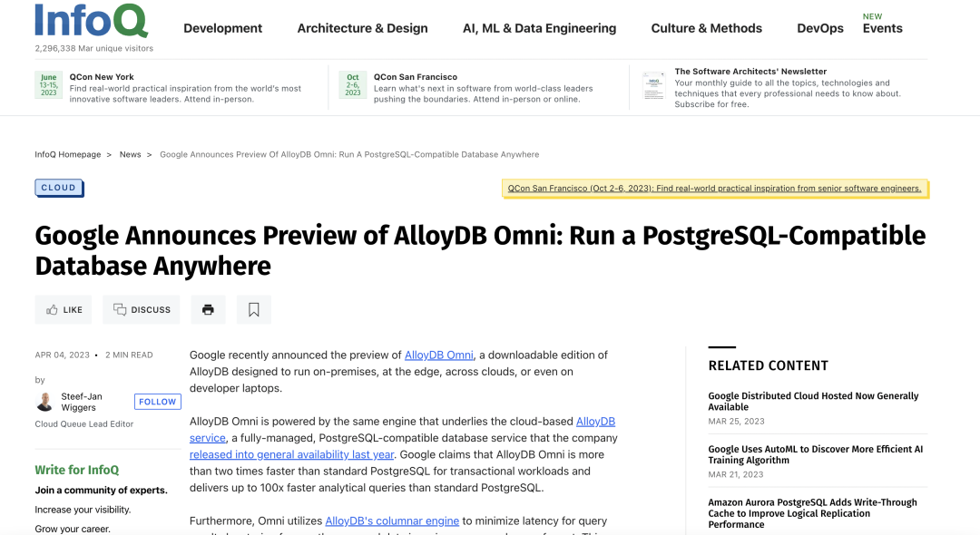Viewport: 980px width, 535px height.
Task: Open the Events menu
Action: pyautogui.click(x=883, y=28)
